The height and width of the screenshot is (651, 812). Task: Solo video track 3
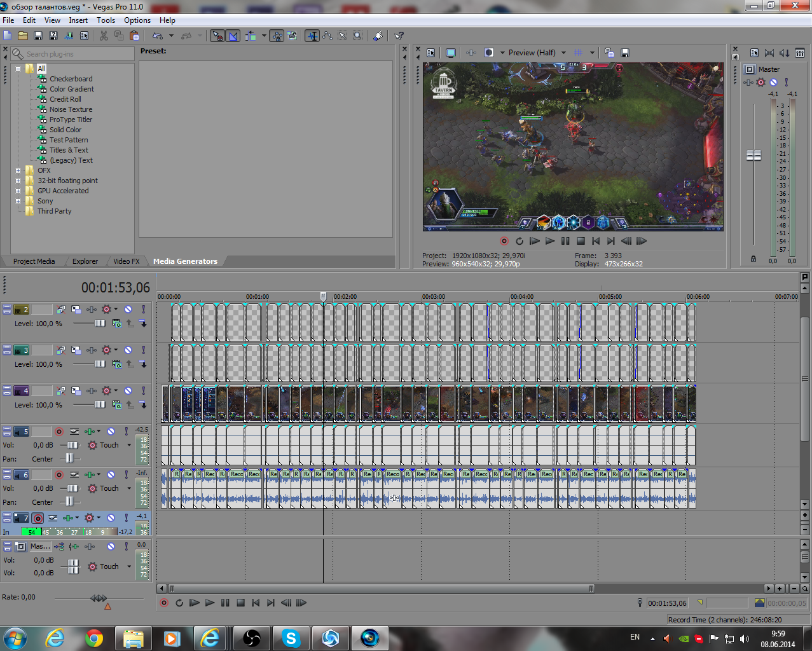point(143,350)
